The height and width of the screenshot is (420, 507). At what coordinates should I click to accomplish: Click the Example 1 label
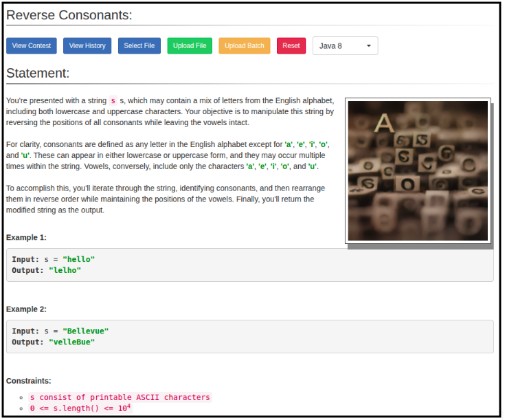(x=26, y=237)
